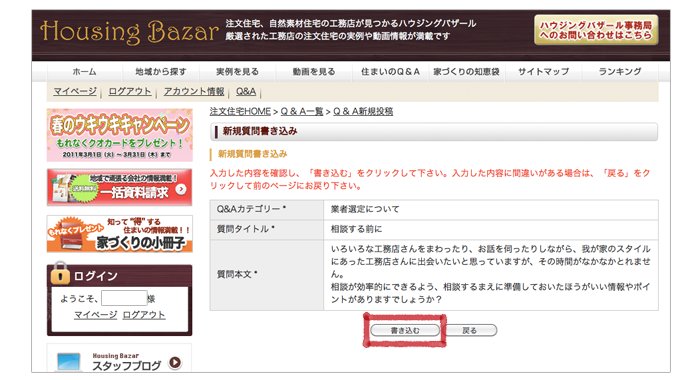Open the サイトマップ navigation item

(543, 71)
